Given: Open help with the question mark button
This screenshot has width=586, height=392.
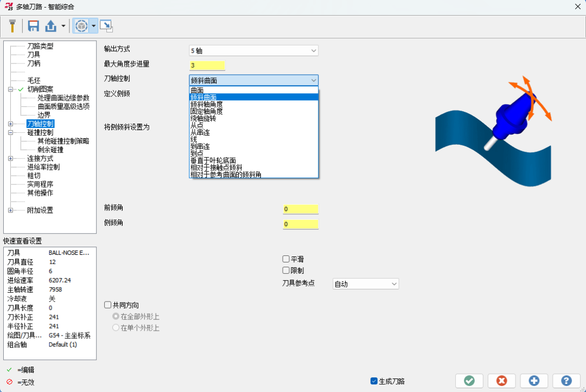Looking at the screenshot, I should [x=566, y=381].
